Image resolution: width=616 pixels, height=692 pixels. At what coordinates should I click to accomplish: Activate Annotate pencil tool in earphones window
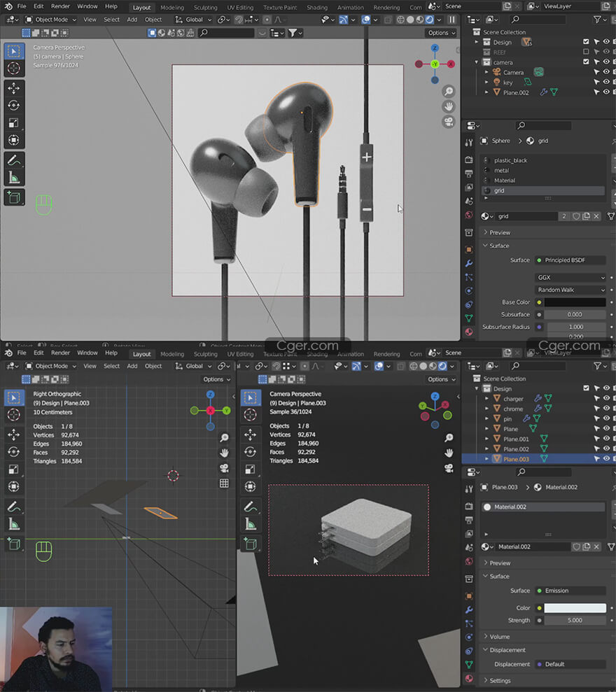pos(14,160)
